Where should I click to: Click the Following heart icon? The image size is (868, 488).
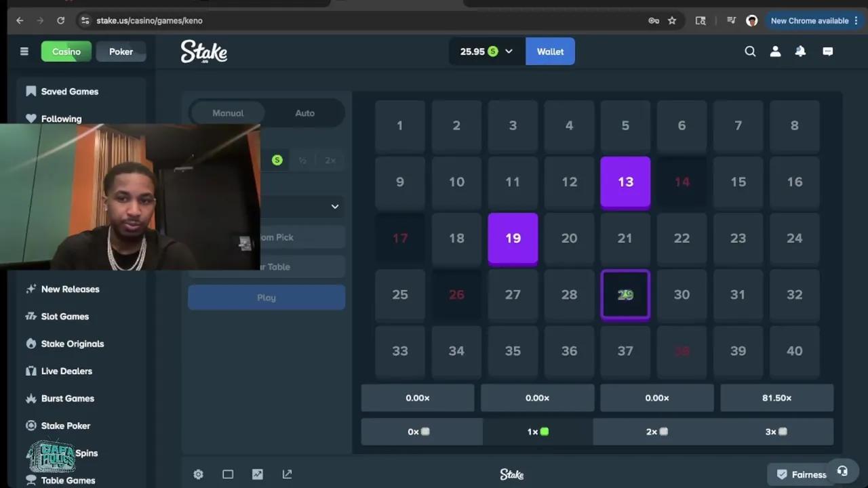[31, 119]
